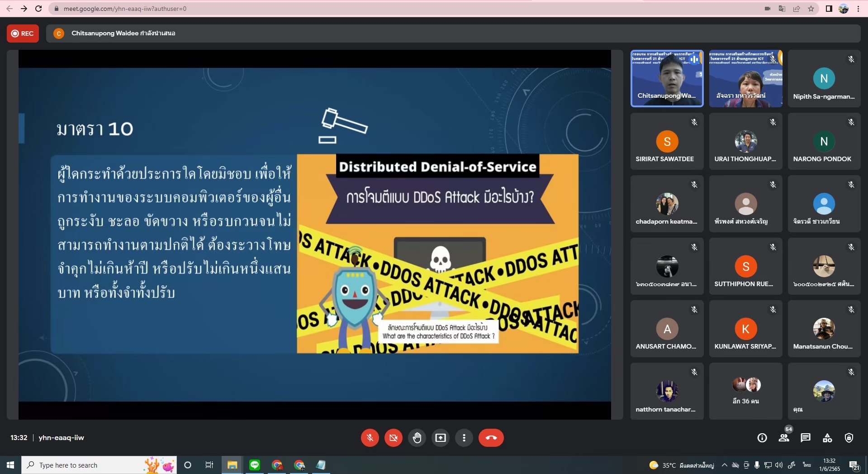
Task: Open meeting details info icon
Action: (x=762, y=438)
